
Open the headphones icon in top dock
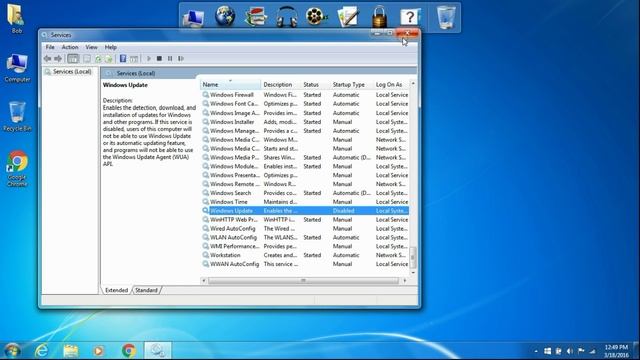(x=287, y=17)
